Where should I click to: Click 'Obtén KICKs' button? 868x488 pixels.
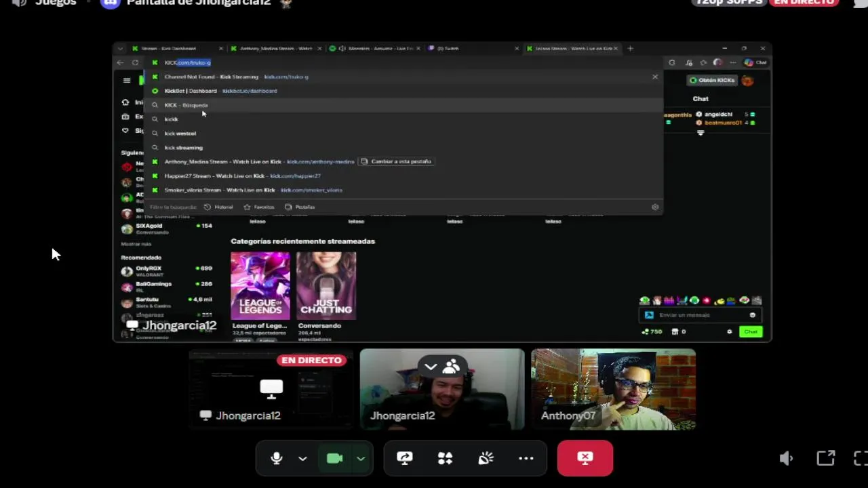coord(712,80)
